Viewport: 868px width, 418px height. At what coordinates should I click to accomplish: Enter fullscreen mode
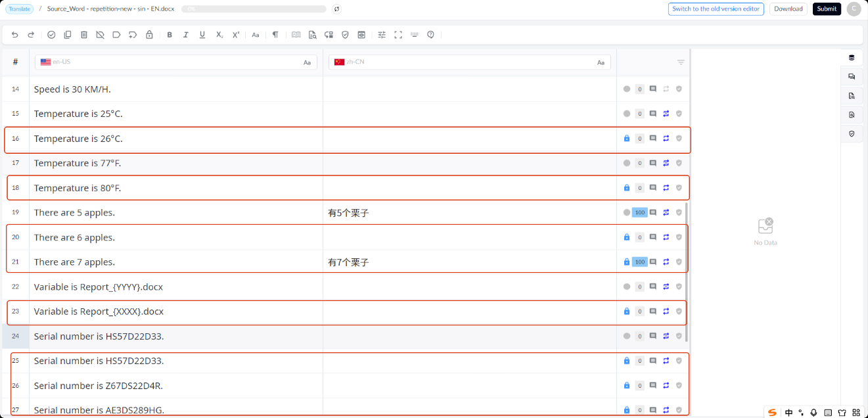pos(398,35)
